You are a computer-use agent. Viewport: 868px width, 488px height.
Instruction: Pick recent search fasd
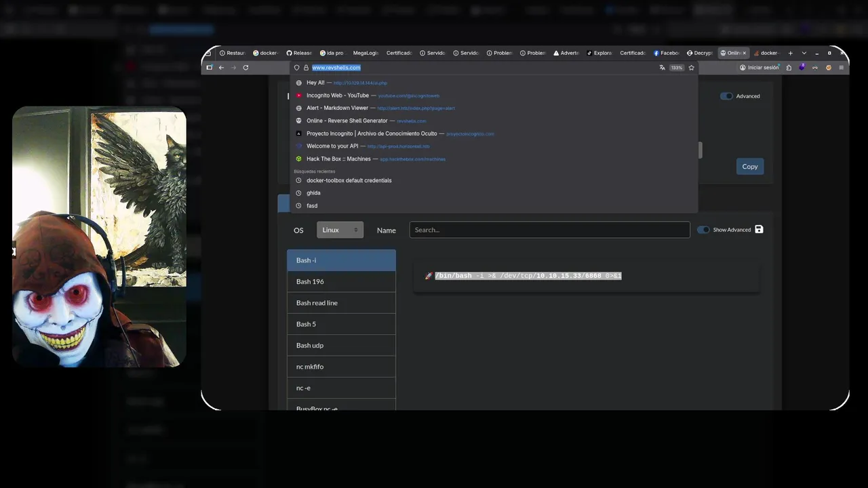tap(494, 205)
